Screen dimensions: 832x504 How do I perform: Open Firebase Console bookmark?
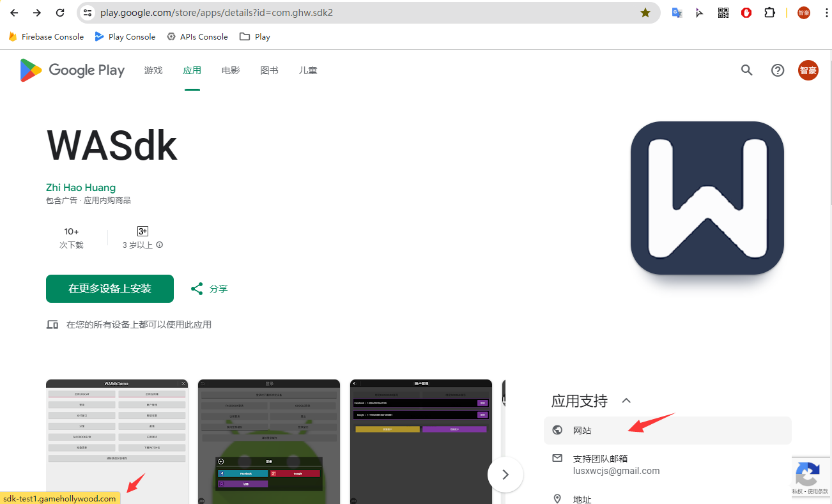click(x=46, y=37)
